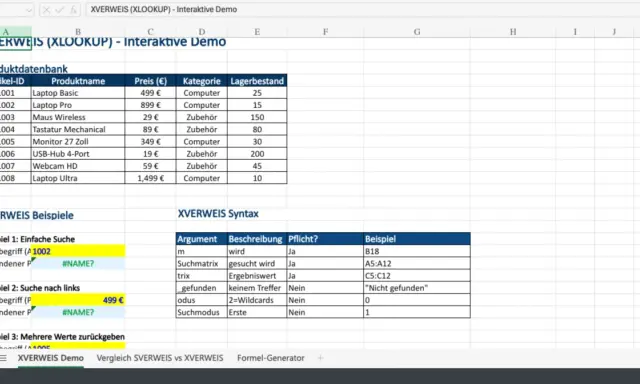Select the Webcam HD cell

pyautogui.click(x=78, y=166)
